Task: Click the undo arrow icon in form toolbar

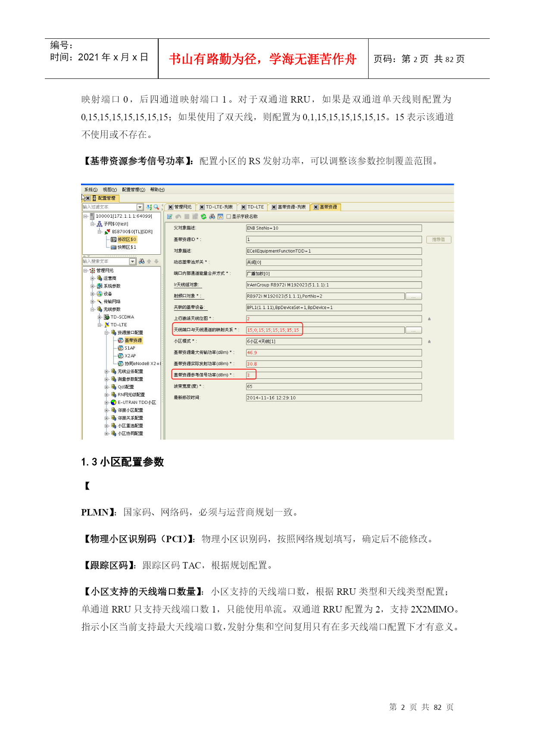Action: point(178,217)
